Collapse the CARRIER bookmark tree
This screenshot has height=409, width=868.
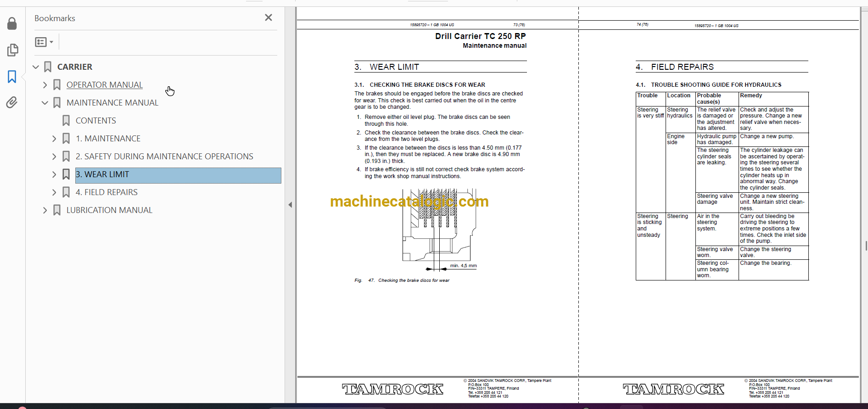click(36, 67)
